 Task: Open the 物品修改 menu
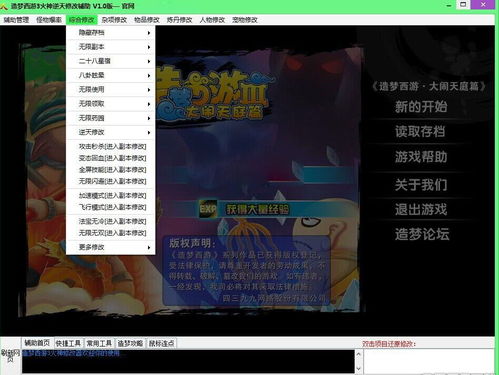(147, 20)
